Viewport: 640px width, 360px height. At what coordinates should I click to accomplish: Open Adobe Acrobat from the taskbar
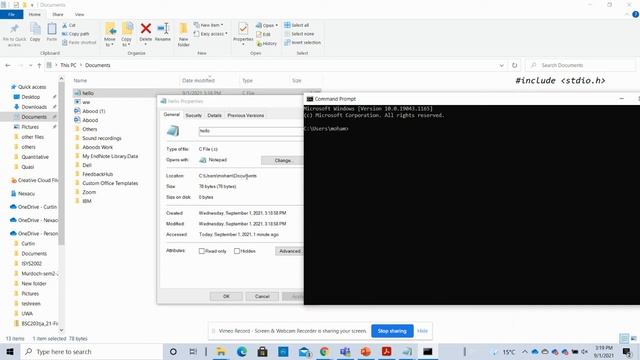point(386,351)
